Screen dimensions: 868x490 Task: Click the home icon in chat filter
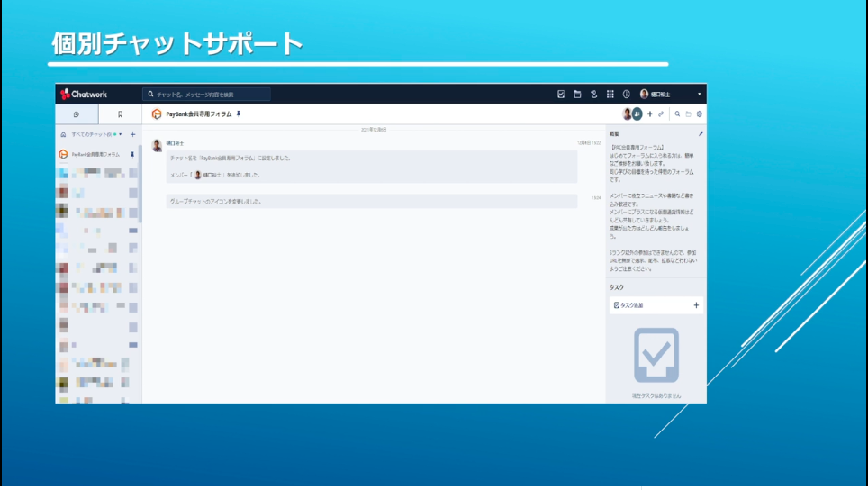[63, 134]
